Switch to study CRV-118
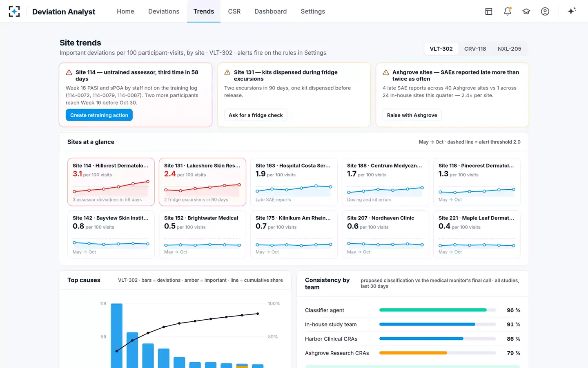Screen dimensions: 588x368 pyautogui.click(x=475, y=49)
